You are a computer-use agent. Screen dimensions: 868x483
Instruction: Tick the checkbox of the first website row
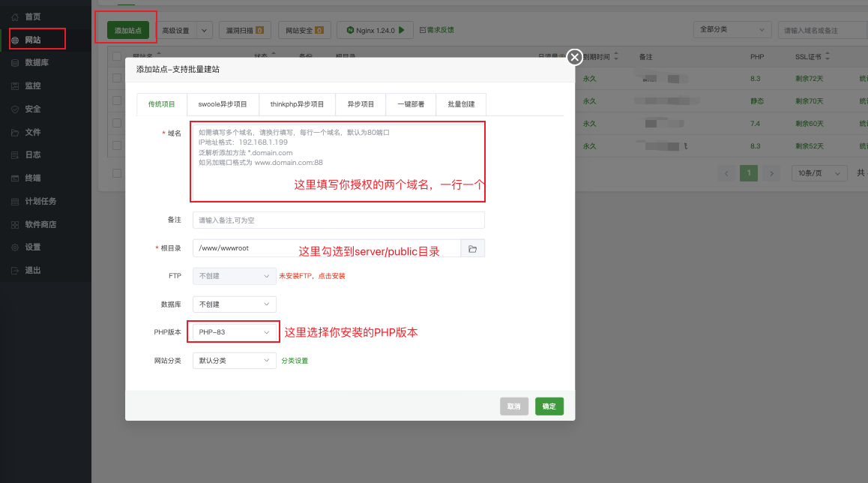click(117, 79)
